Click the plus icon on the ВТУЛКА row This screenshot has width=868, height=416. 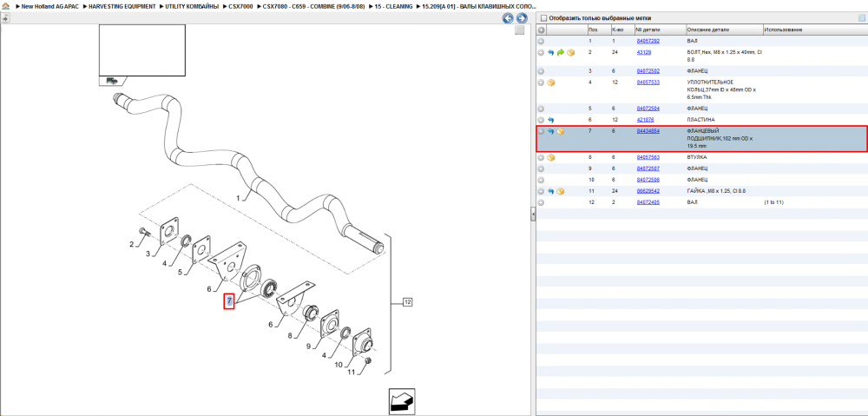click(542, 157)
